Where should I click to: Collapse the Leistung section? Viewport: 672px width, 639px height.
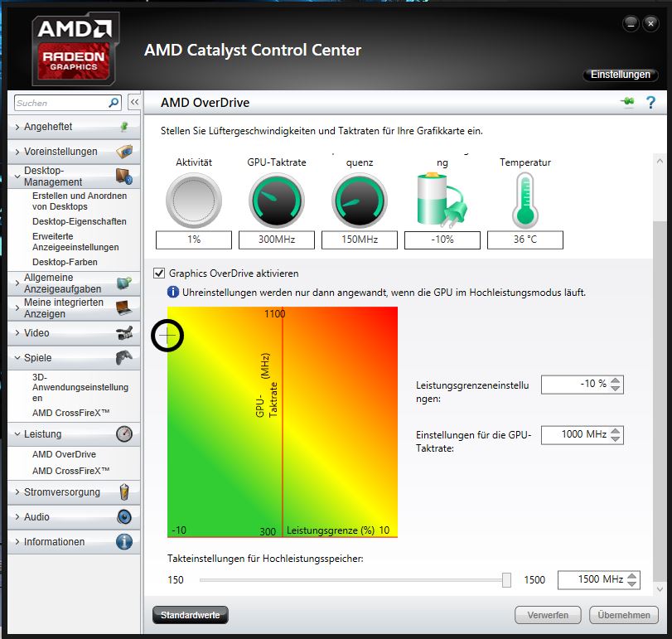17,433
